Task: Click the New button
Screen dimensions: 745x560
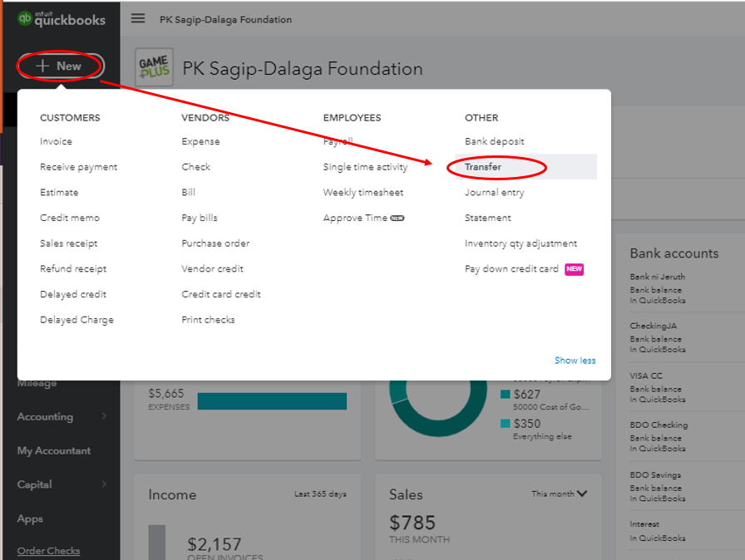Action: coord(61,66)
